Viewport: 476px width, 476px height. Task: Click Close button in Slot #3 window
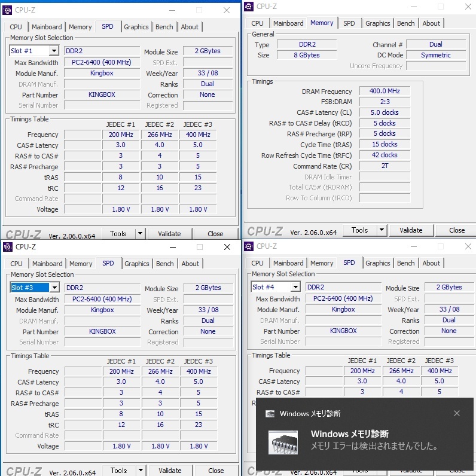216,470
